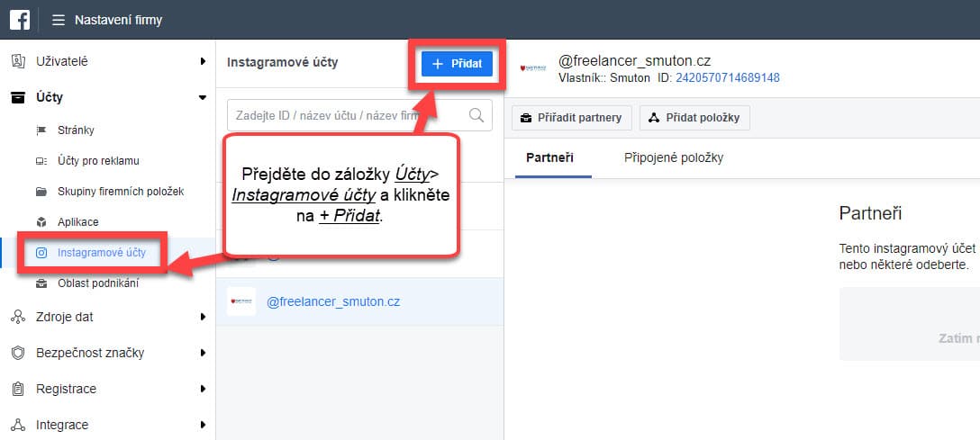Switch to the Partneři tab

550,157
